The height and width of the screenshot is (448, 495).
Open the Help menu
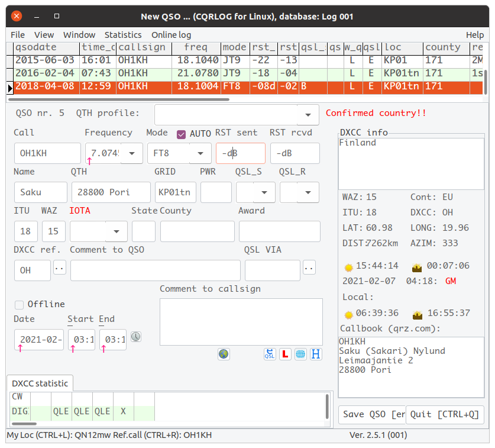[x=475, y=35]
